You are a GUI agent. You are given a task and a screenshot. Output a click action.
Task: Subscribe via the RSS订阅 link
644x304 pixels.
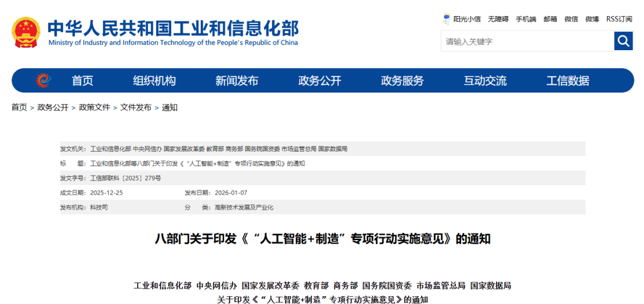pyautogui.click(x=619, y=19)
